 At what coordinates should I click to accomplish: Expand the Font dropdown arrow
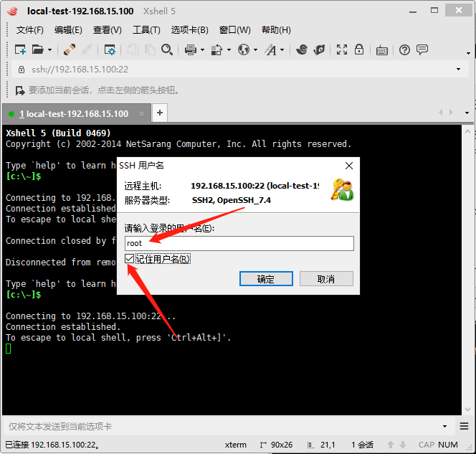click(282, 49)
